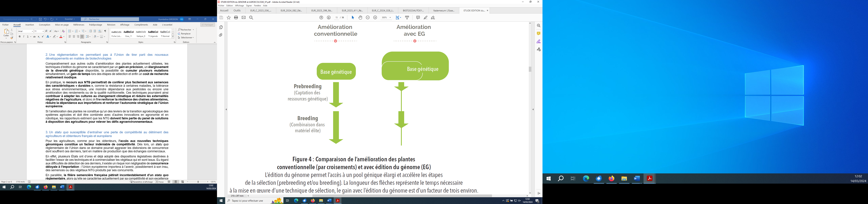Expand the font color dropdown arrow
This screenshot has width=868, height=204.
[x=64, y=37]
